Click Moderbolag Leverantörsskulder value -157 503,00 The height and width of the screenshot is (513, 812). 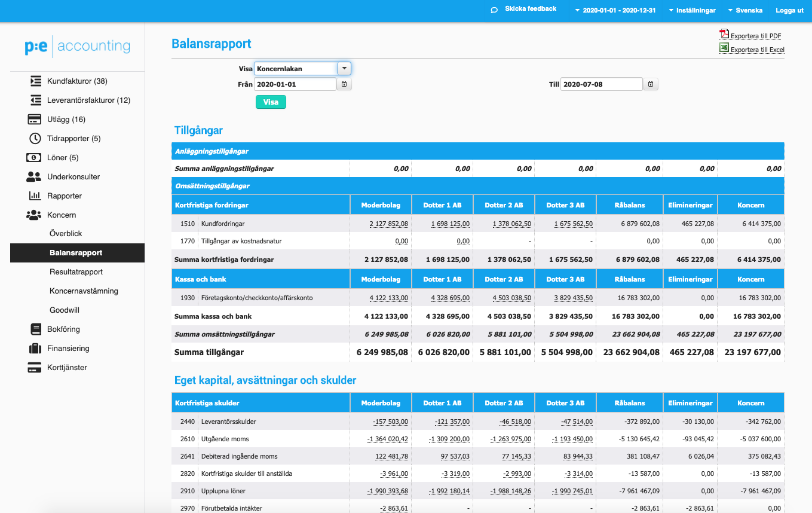coord(390,422)
